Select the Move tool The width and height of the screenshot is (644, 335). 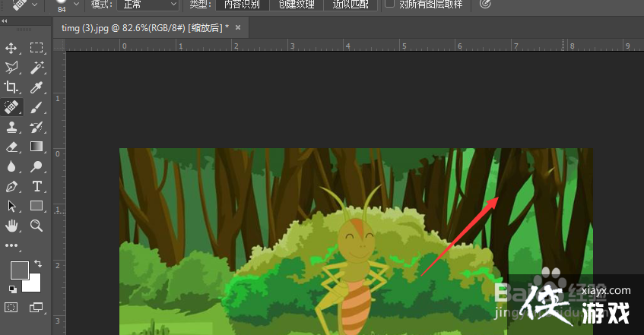click(x=11, y=48)
